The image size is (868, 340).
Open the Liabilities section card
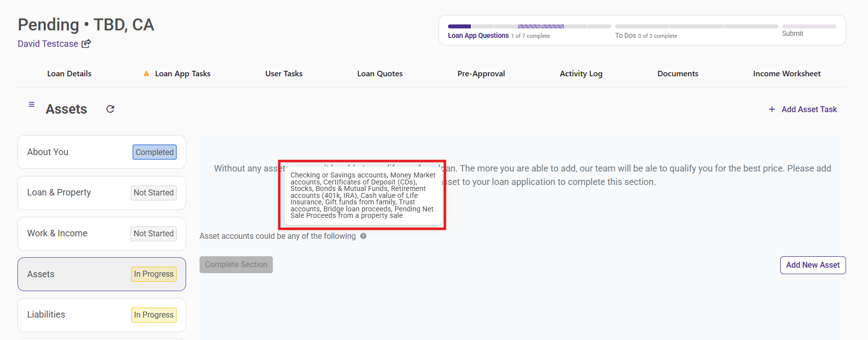coord(102,315)
